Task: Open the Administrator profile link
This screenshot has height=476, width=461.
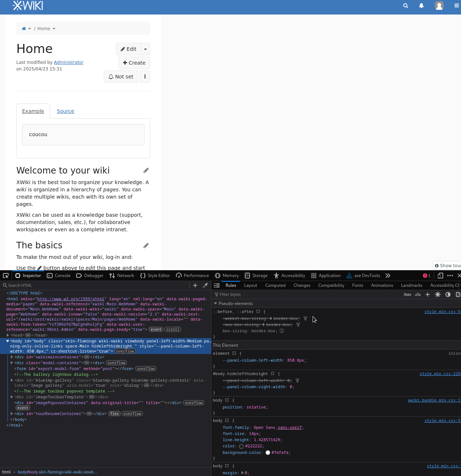Action: point(69,62)
